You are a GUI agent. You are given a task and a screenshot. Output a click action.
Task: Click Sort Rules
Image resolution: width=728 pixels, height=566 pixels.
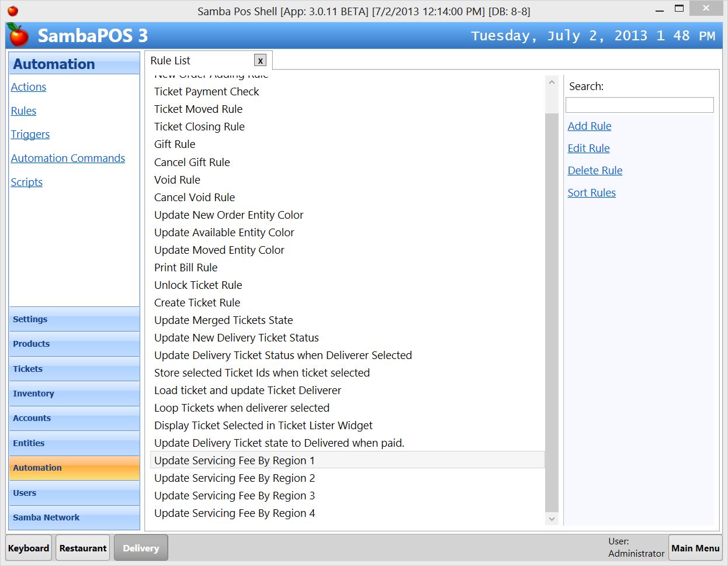coord(591,192)
